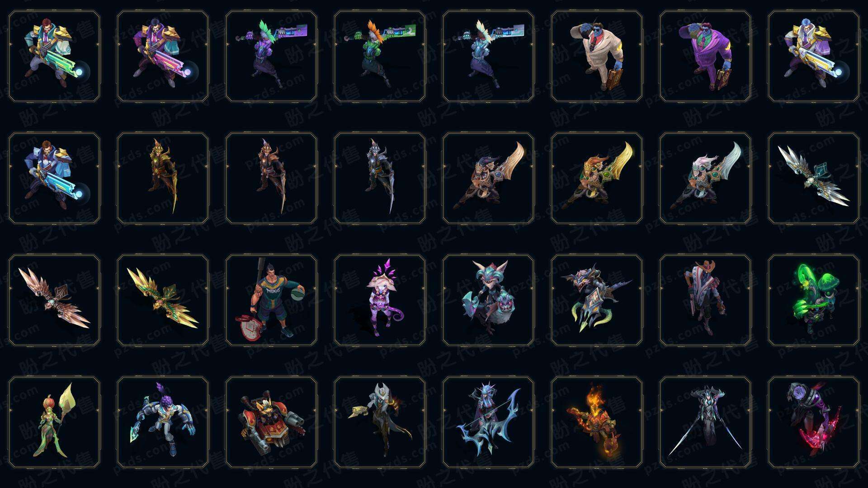This screenshot has width=868, height=488.
Task: Choose the navy-blue coat gunner with cyan rifle
Action: click(x=54, y=178)
